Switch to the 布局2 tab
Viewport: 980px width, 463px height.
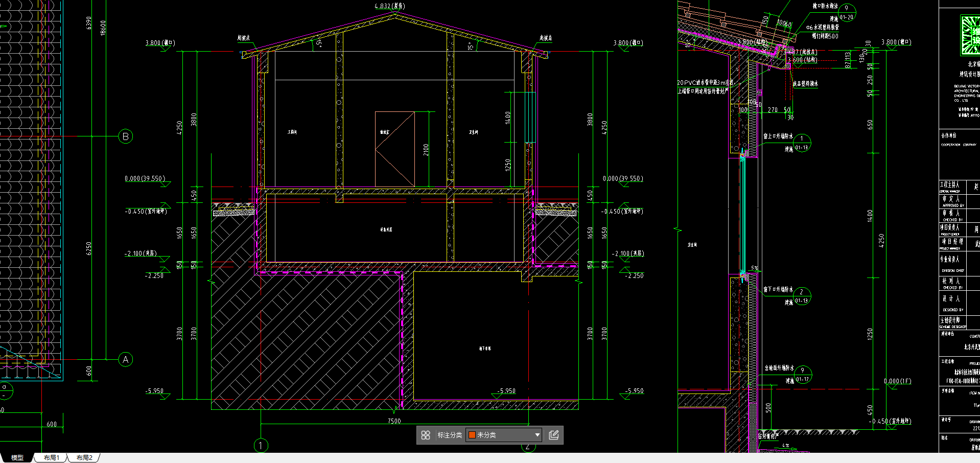pyautogui.click(x=84, y=457)
